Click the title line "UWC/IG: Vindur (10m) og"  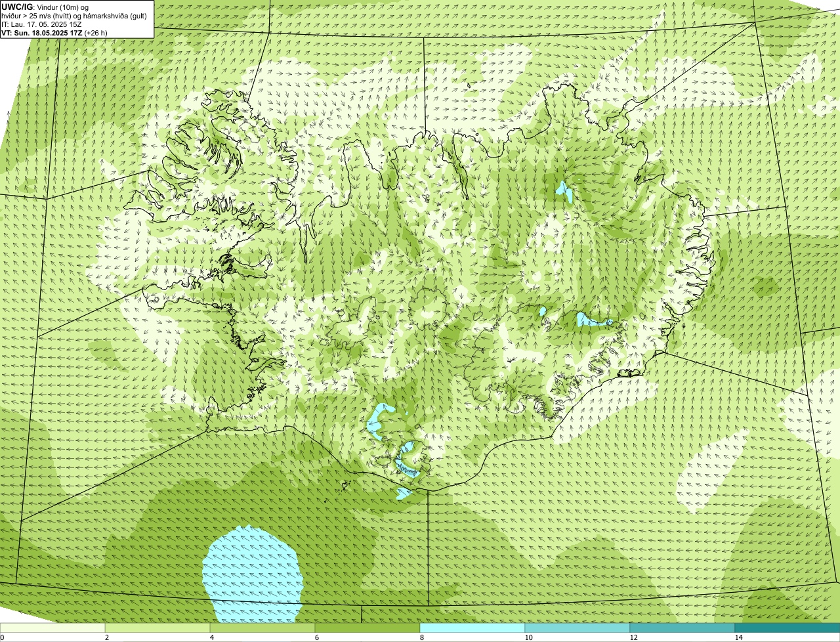click(x=45, y=7)
